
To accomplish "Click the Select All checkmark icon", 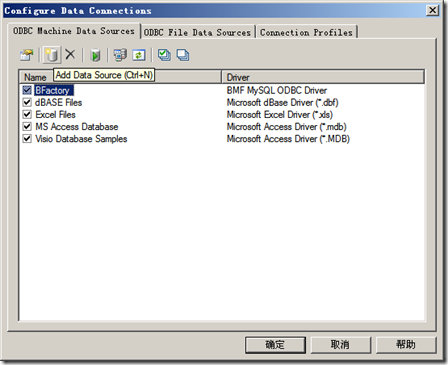I will (164, 55).
